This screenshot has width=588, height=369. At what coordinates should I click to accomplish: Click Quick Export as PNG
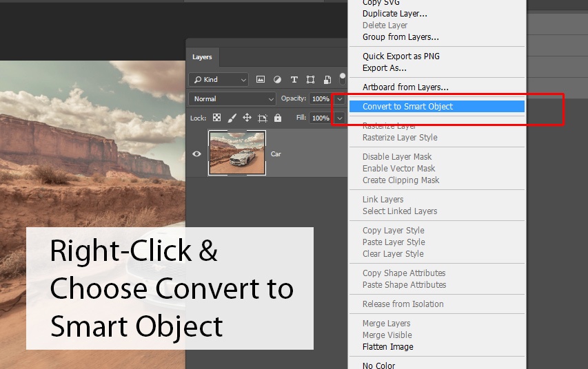tap(401, 56)
